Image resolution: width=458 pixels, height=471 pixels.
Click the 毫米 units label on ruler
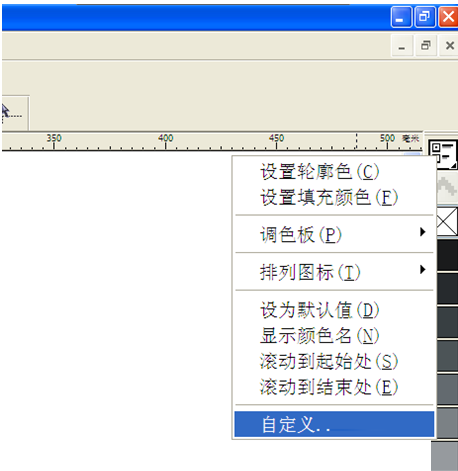410,138
